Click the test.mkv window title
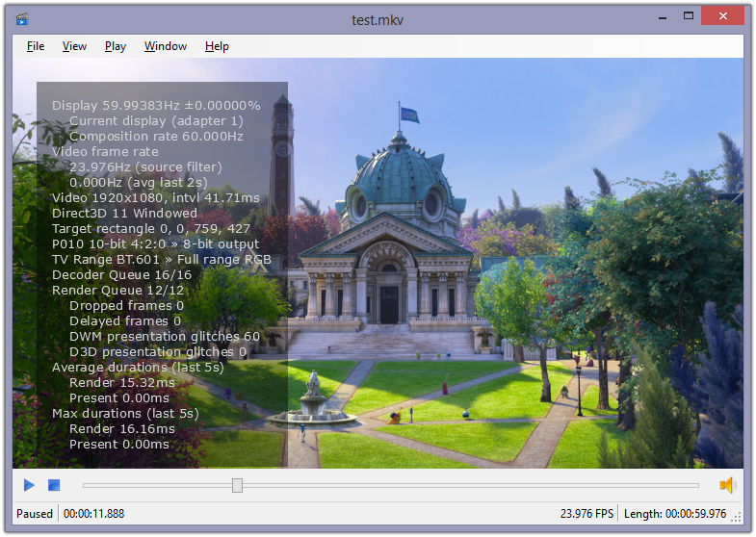 coord(377,20)
